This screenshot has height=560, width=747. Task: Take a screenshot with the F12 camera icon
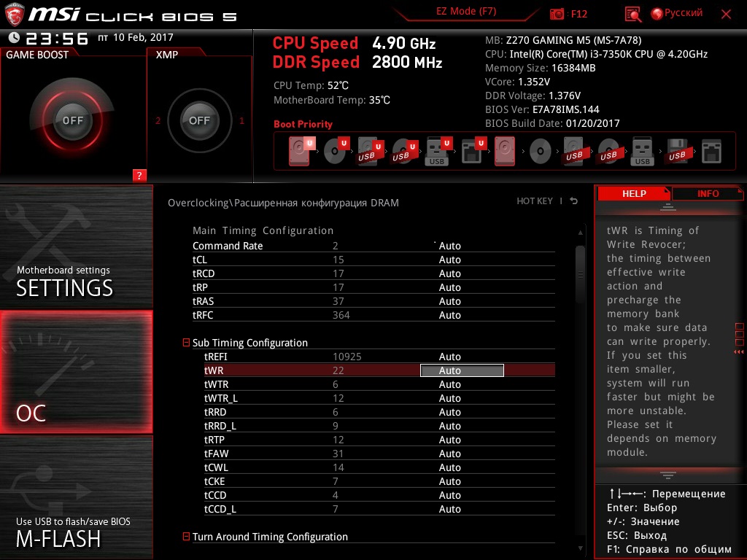556,14
